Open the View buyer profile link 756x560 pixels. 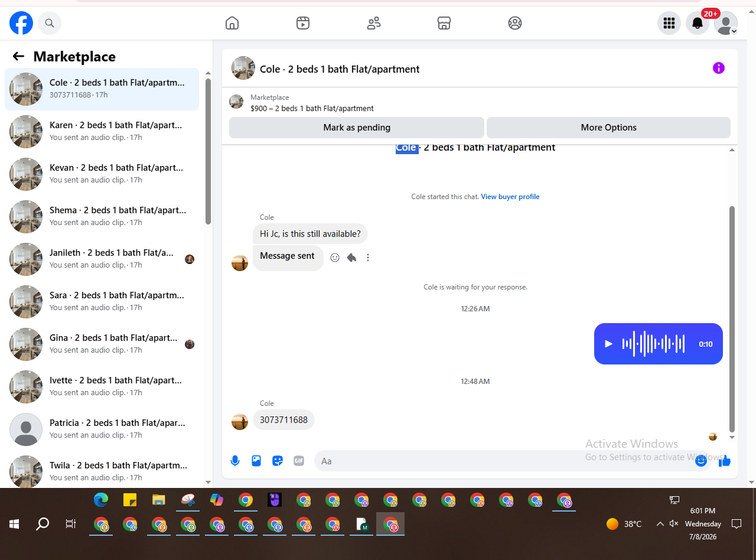[510, 197]
